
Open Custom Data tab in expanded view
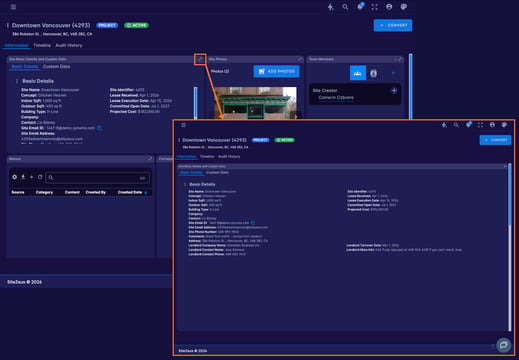pos(217,172)
